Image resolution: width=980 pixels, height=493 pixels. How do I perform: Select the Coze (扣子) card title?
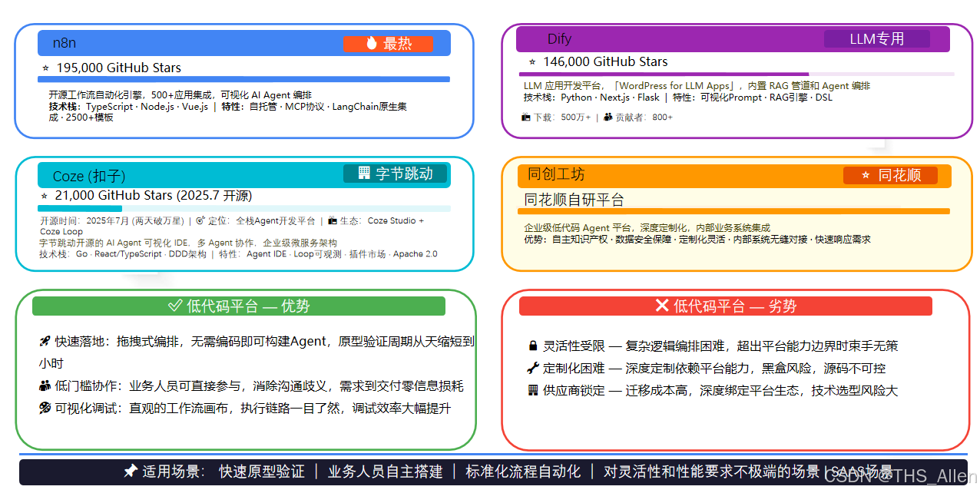89,177
